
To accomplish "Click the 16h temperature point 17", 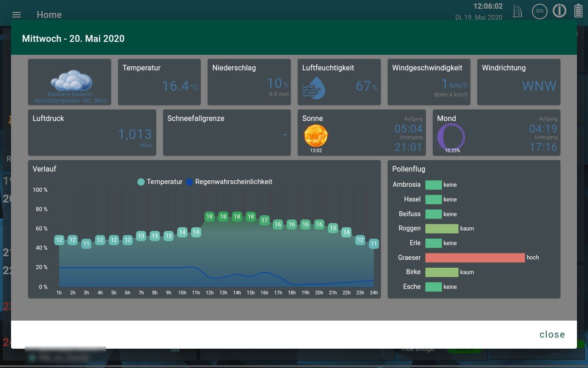I will [x=264, y=220].
